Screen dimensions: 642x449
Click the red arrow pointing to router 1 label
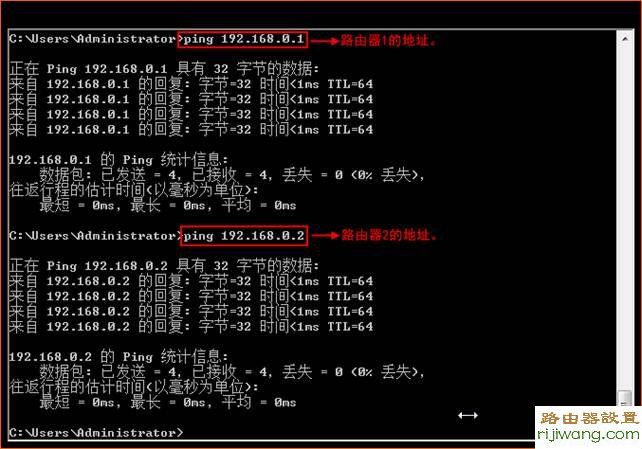(325, 41)
